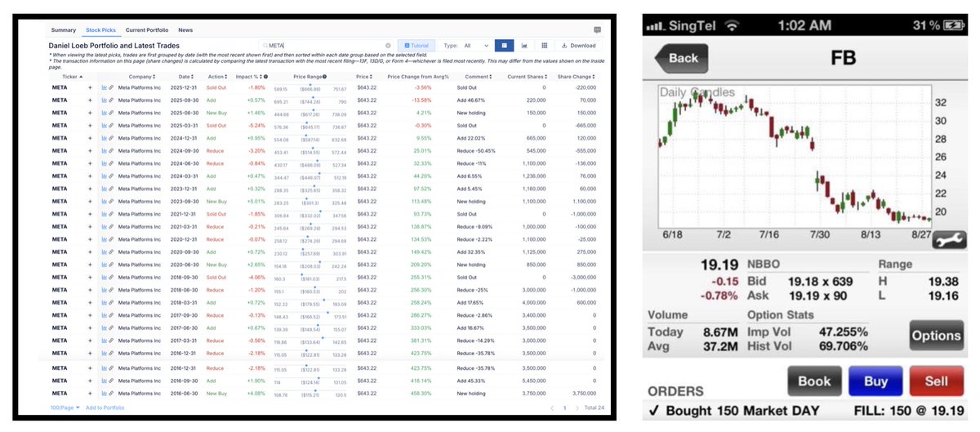Open the 100/Page size dropdown
The width and height of the screenshot is (980, 432).
click(65, 407)
